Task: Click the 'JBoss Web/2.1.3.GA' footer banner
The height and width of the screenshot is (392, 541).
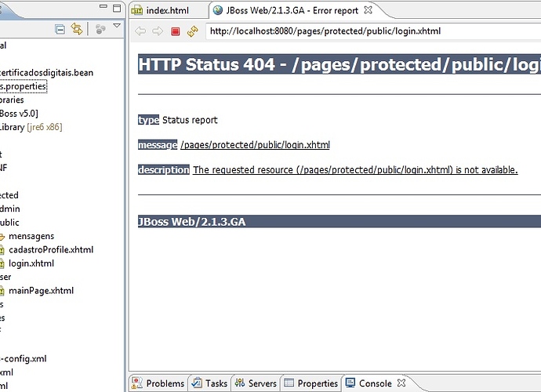Action: coord(339,222)
